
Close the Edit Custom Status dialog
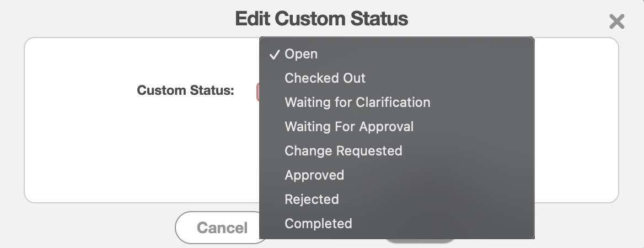(x=616, y=21)
